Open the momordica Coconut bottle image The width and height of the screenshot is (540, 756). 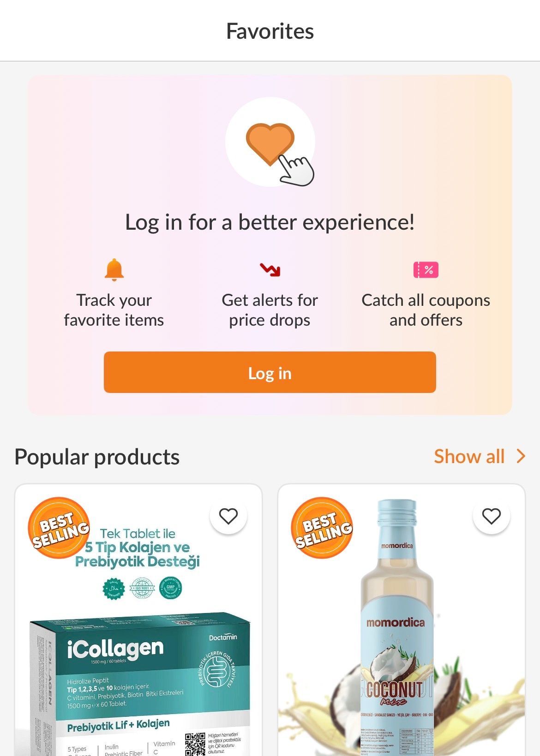[x=397, y=646]
